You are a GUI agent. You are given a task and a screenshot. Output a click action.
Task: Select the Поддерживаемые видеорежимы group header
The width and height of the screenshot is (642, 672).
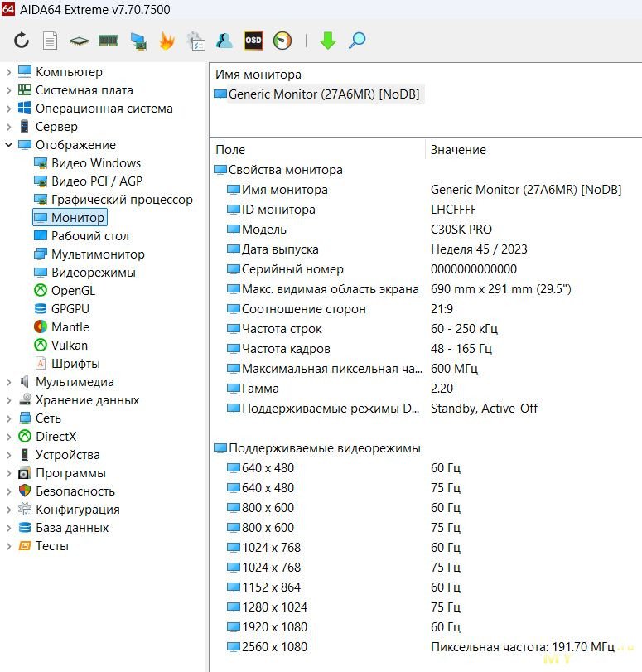317,448
